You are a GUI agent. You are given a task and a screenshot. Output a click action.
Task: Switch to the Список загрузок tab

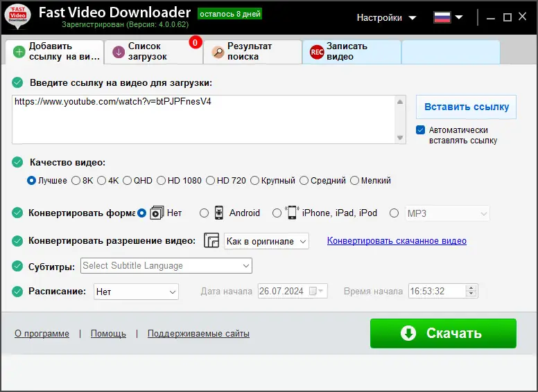click(x=154, y=52)
